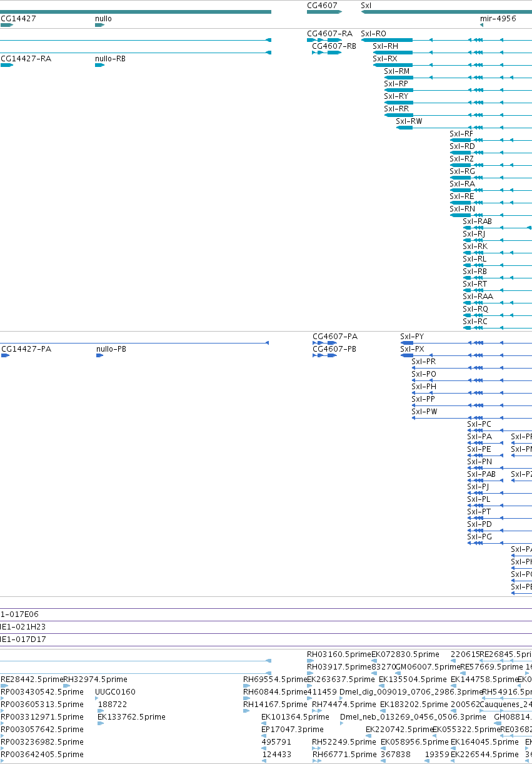Click EST RE28442.5prime
The height and width of the screenshot is (764, 532).
click(32, 680)
